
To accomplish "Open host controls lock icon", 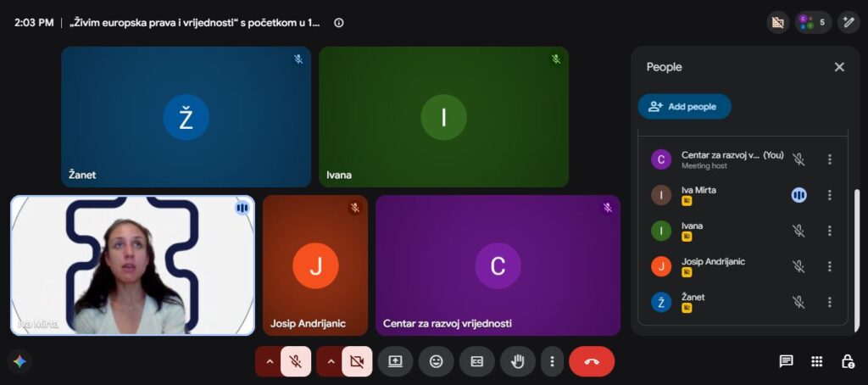I will (848, 362).
